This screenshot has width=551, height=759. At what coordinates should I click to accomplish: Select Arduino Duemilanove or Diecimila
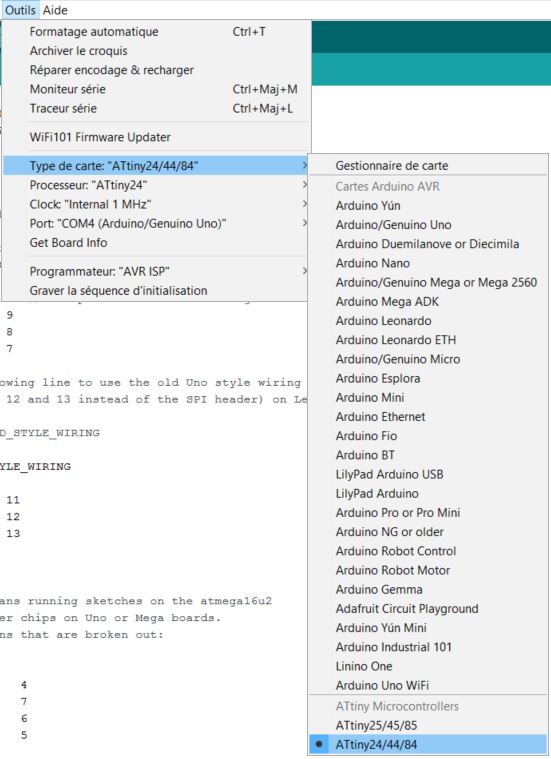428,244
